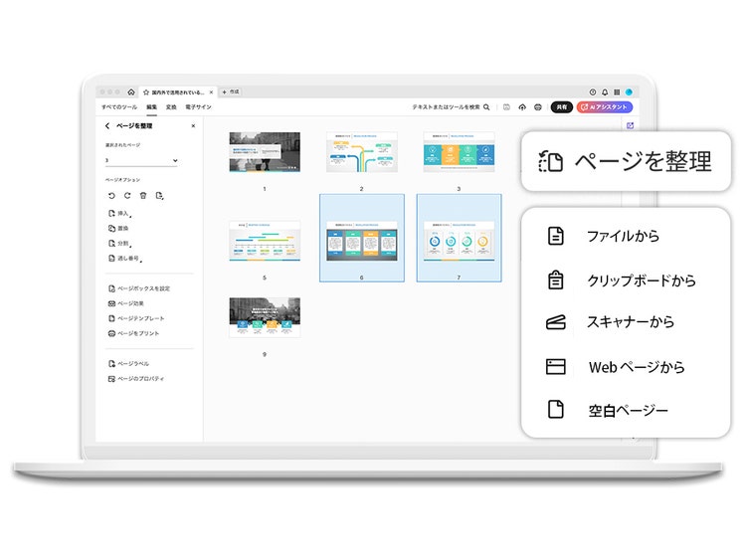This screenshot has width=746, height=560.
Task: Click the text or tool search field
Action: 451,107
